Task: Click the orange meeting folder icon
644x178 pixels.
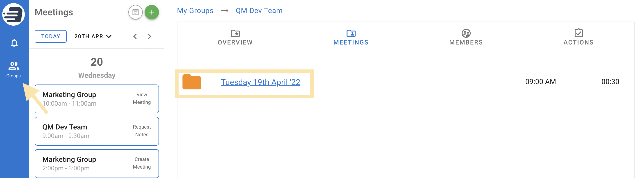Action: 192,82
